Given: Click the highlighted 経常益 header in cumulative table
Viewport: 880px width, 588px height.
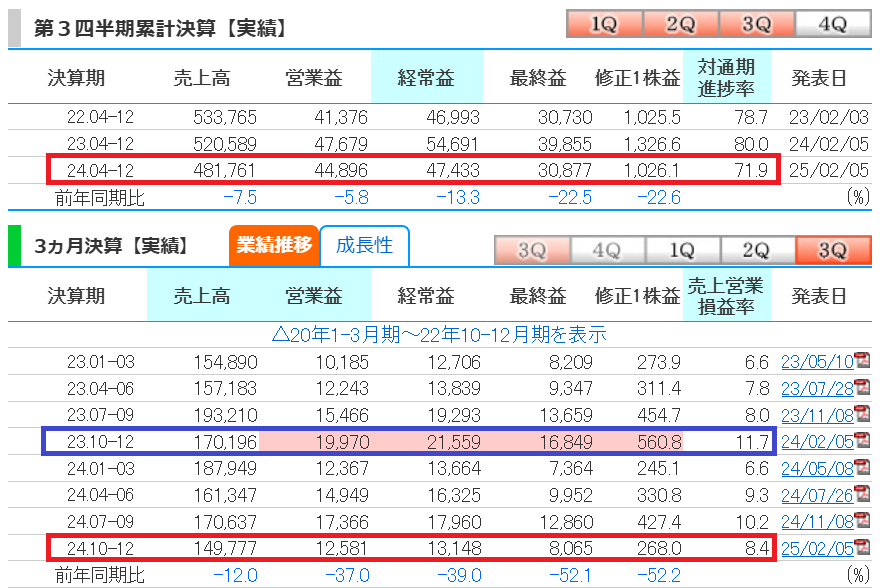Looking at the screenshot, I should [427, 77].
